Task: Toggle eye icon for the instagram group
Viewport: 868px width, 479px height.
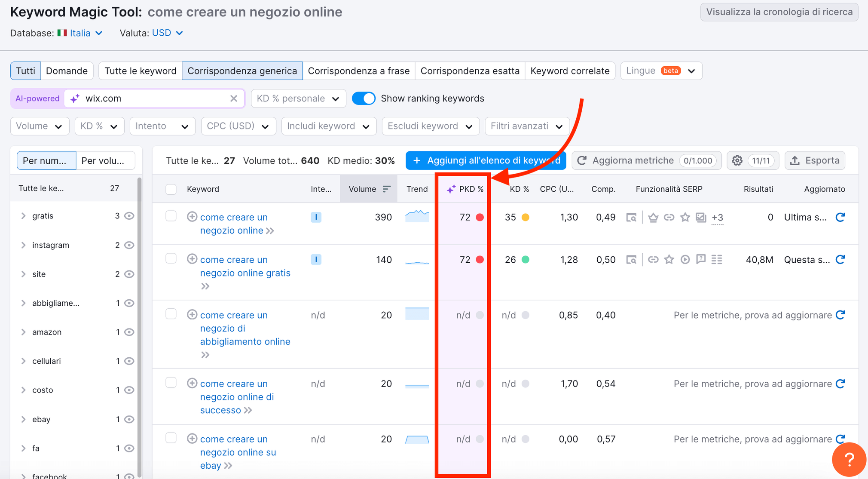Action: pos(129,245)
